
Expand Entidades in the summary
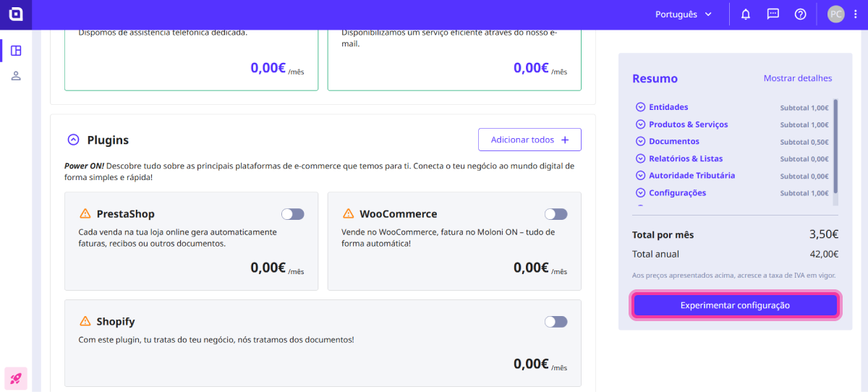(668, 107)
